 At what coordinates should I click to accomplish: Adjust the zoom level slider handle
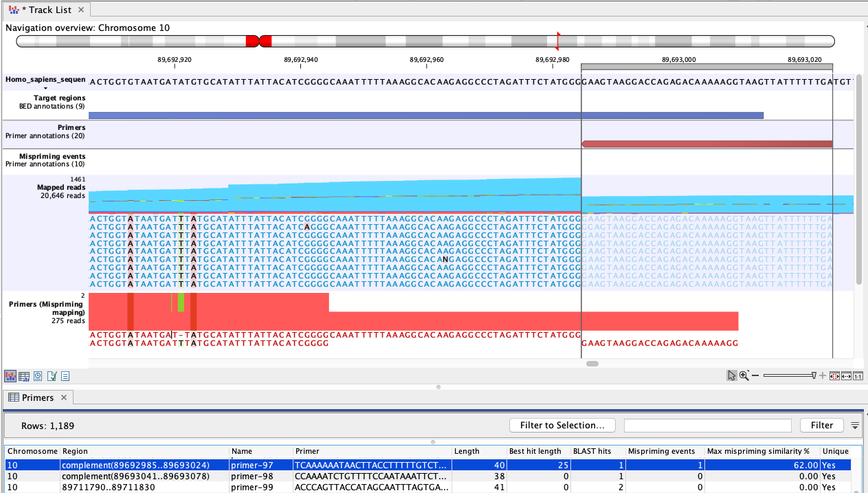[x=814, y=376]
